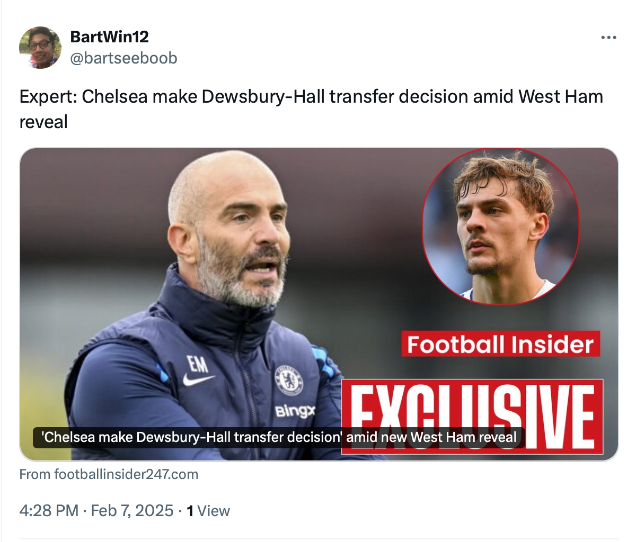The width and height of the screenshot is (636, 542).
Task: Click the EM initials on the jacket
Action: [x=197, y=363]
